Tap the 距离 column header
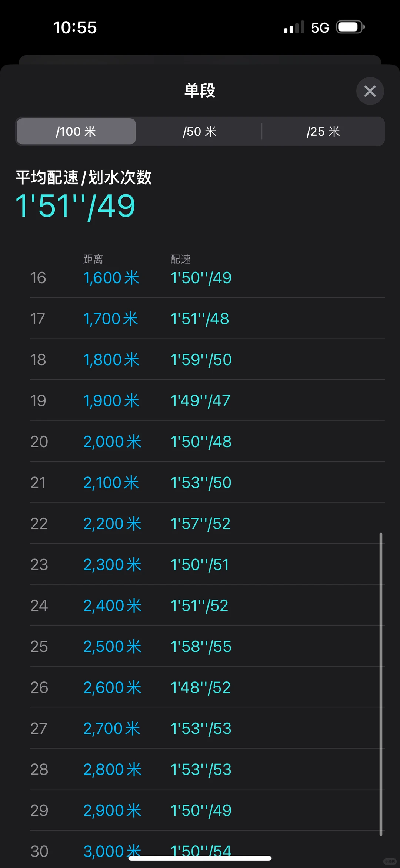The image size is (400, 868). (x=93, y=259)
